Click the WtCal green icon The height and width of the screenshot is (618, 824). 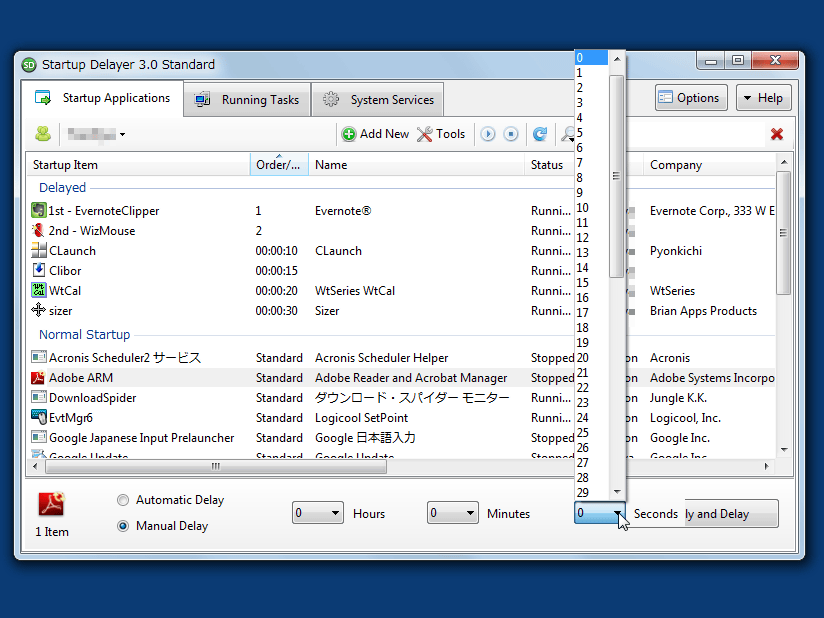pos(38,290)
